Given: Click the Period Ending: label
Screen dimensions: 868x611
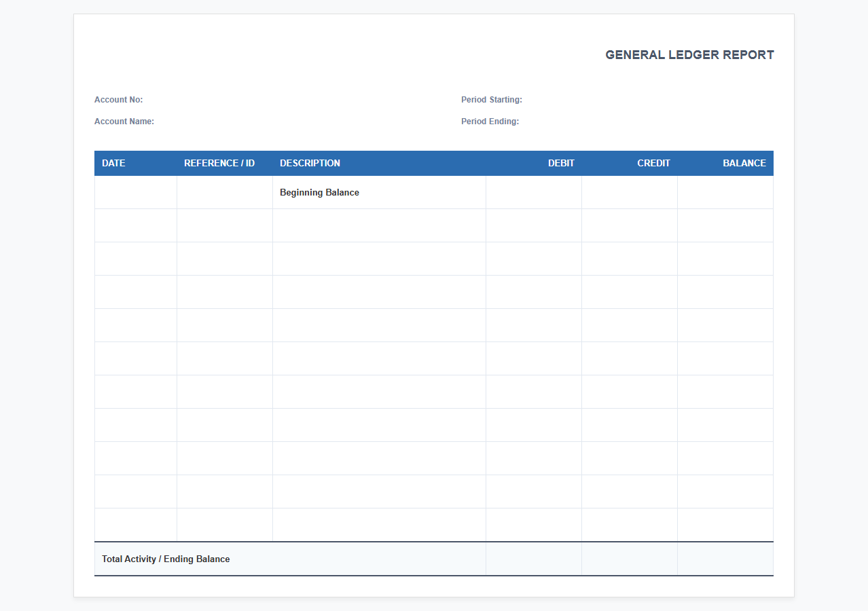Looking at the screenshot, I should [490, 122].
